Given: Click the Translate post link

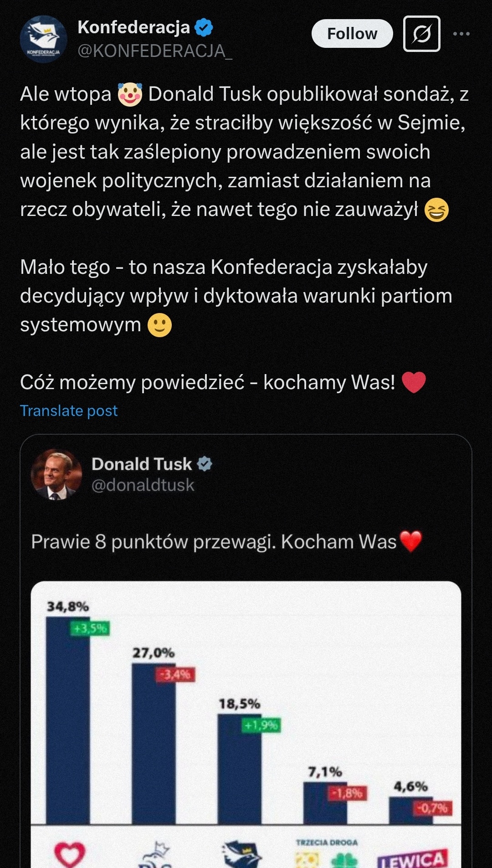Looking at the screenshot, I should coord(69,411).
